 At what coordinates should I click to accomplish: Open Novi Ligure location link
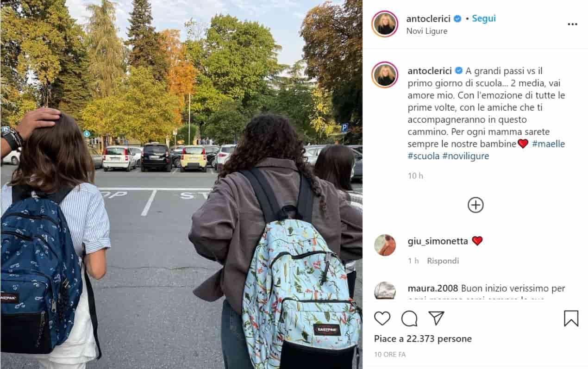427,31
